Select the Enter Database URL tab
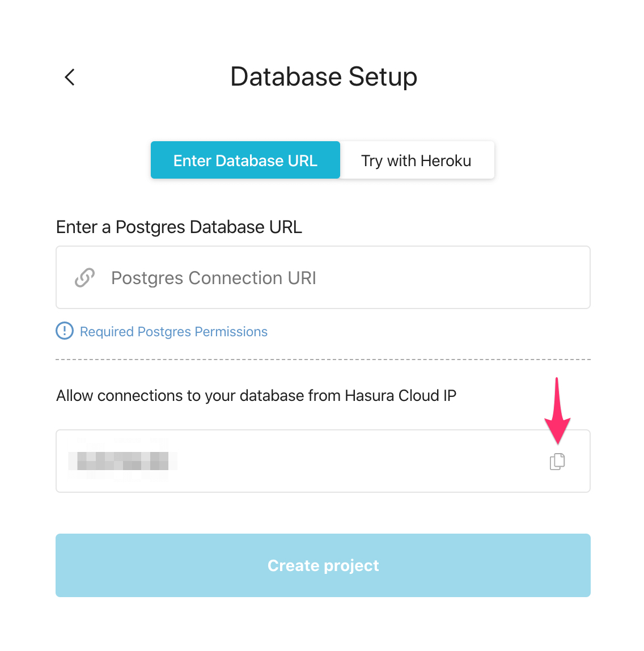The width and height of the screenshot is (644, 651). point(245,160)
